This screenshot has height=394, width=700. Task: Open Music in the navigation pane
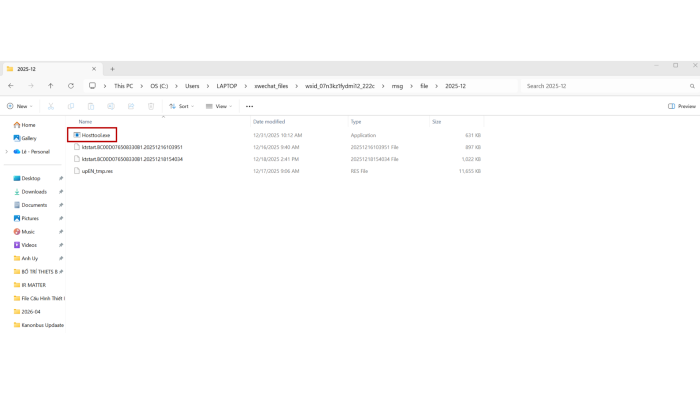pyautogui.click(x=24, y=232)
